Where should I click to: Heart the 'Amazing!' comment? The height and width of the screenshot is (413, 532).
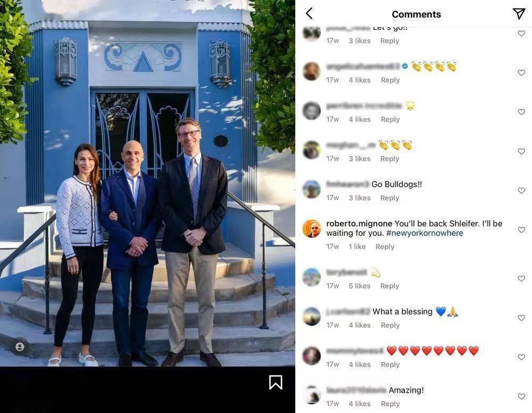coord(521,396)
